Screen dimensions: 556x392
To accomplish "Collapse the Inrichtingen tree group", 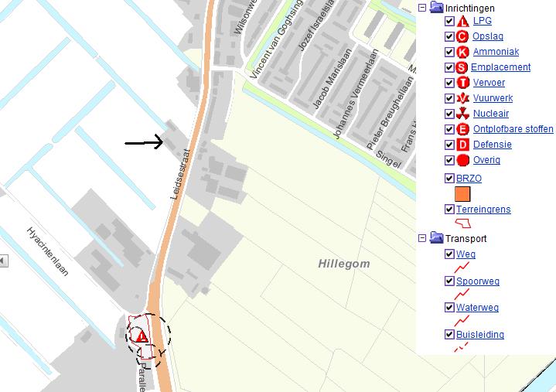I will (x=422, y=8).
